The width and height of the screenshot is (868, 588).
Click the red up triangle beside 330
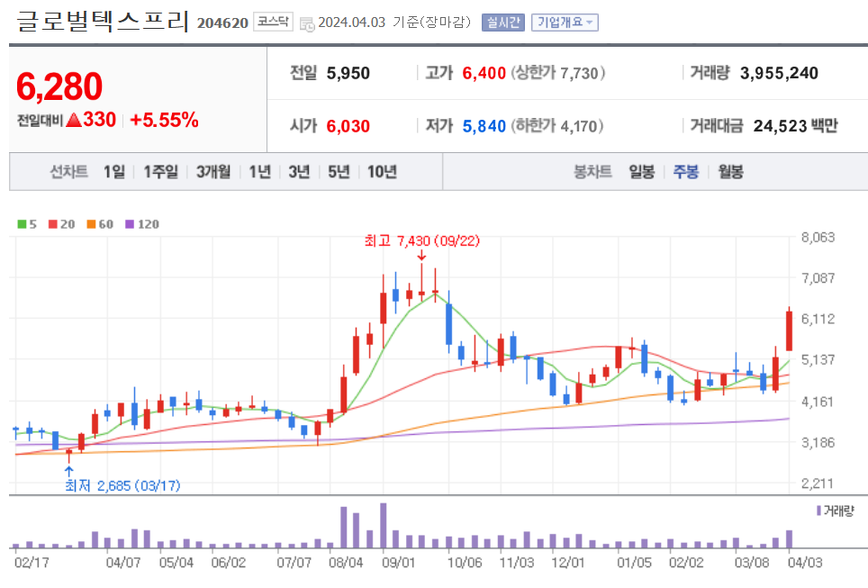73,120
